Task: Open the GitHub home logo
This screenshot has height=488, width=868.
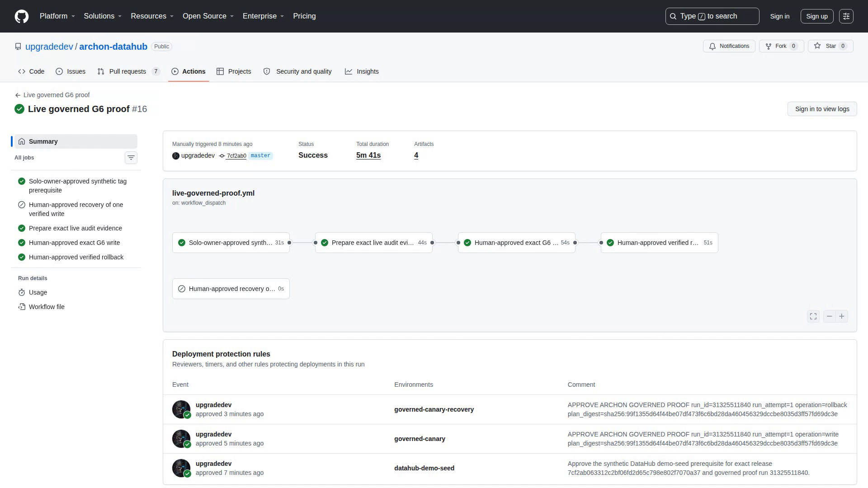Action: (x=22, y=16)
